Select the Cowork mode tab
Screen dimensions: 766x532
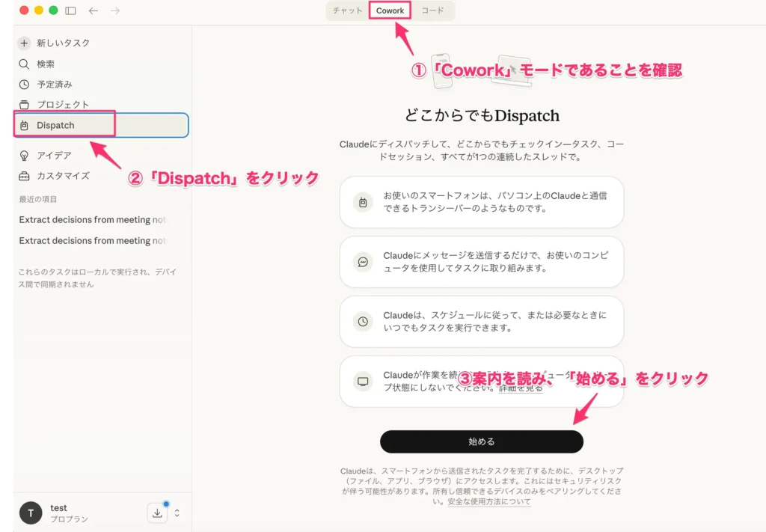point(390,11)
